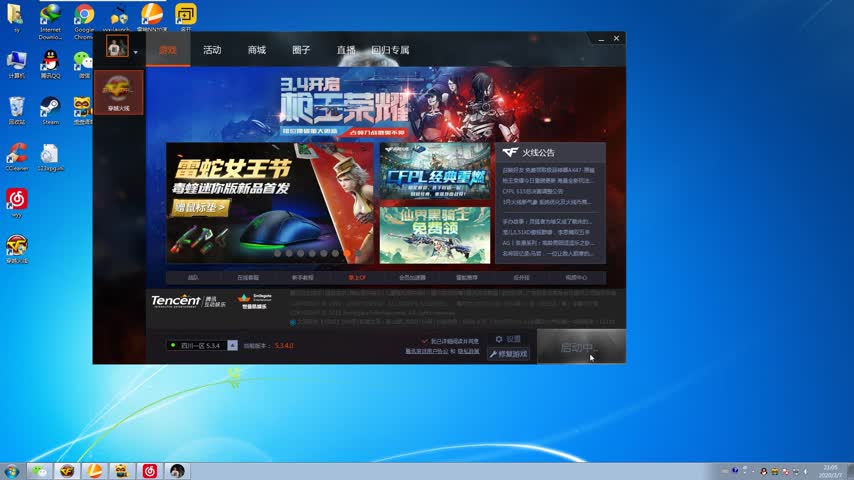Expand the dropdown arrow beside the avatar

point(136,52)
